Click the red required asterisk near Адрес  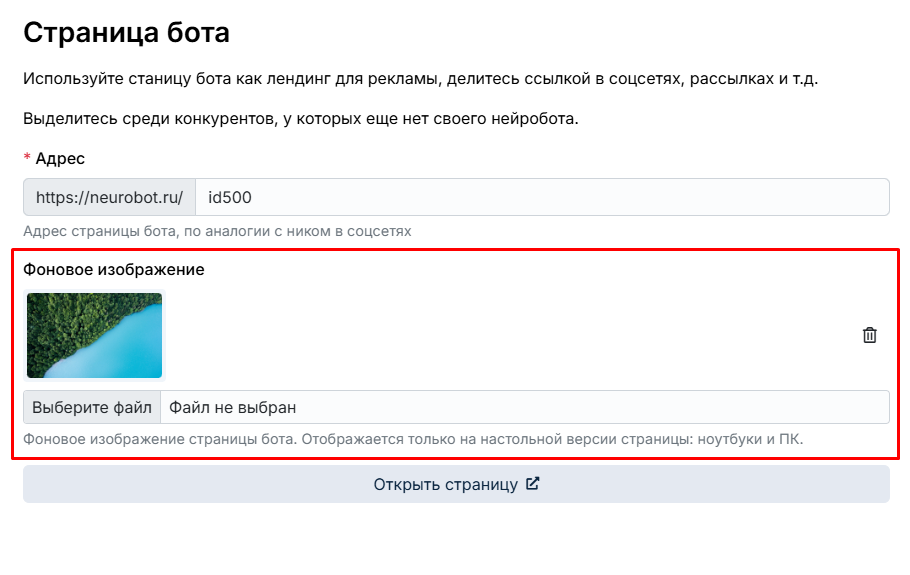(x=27, y=158)
